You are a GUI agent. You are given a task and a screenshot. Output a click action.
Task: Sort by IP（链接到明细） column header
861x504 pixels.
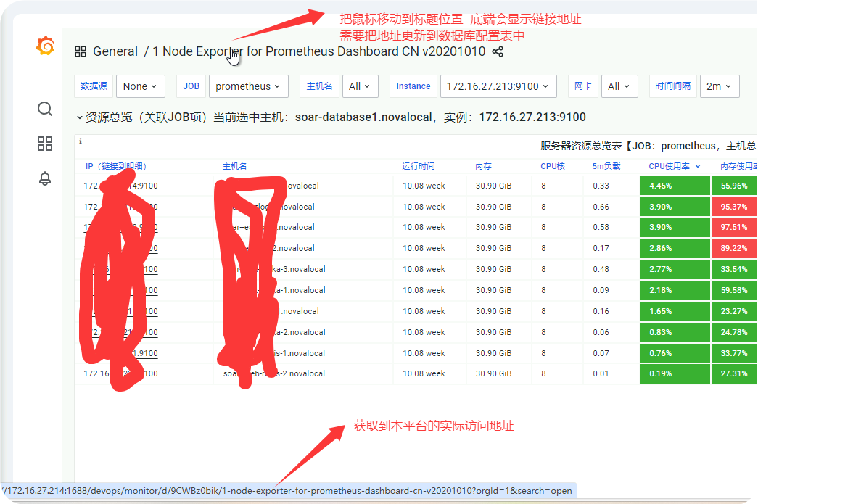coord(116,166)
